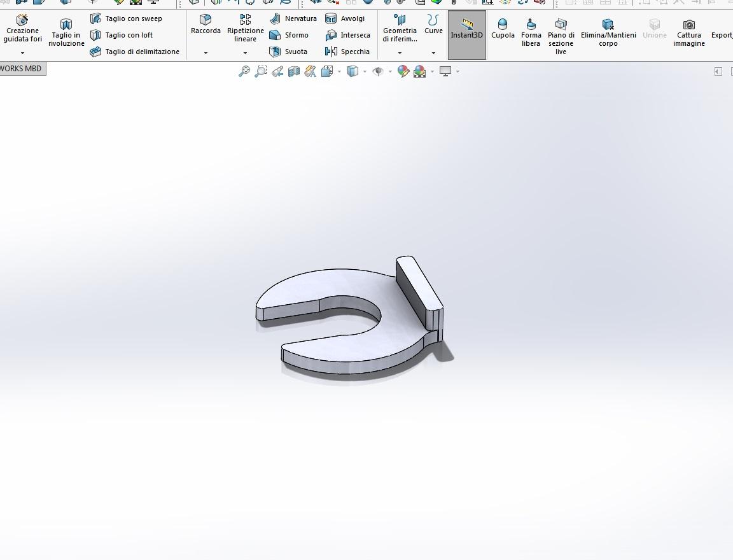
Task: Open the Curve dropdown arrow
Action: click(433, 53)
